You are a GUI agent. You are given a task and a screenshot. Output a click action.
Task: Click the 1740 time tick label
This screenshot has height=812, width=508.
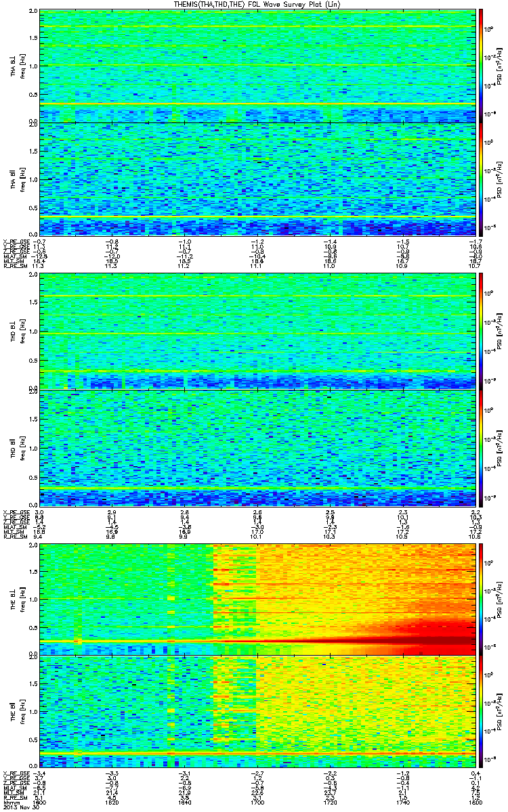(402, 803)
